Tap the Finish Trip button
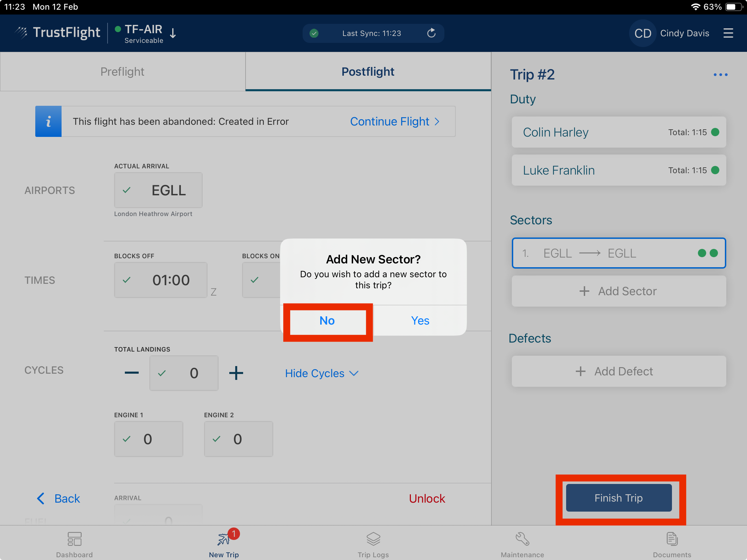The height and width of the screenshot is (560, 747). point(619,498)
